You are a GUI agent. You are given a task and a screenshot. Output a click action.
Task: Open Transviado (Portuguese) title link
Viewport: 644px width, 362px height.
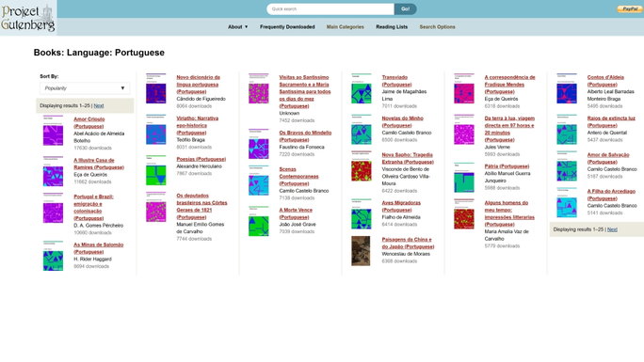(396, 81)
